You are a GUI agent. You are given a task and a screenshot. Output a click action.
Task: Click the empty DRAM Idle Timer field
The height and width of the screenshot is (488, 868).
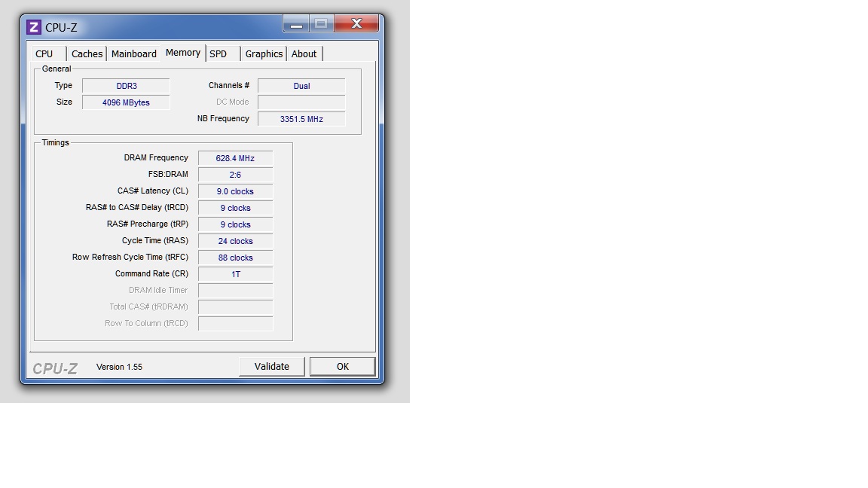click(235, 291)
